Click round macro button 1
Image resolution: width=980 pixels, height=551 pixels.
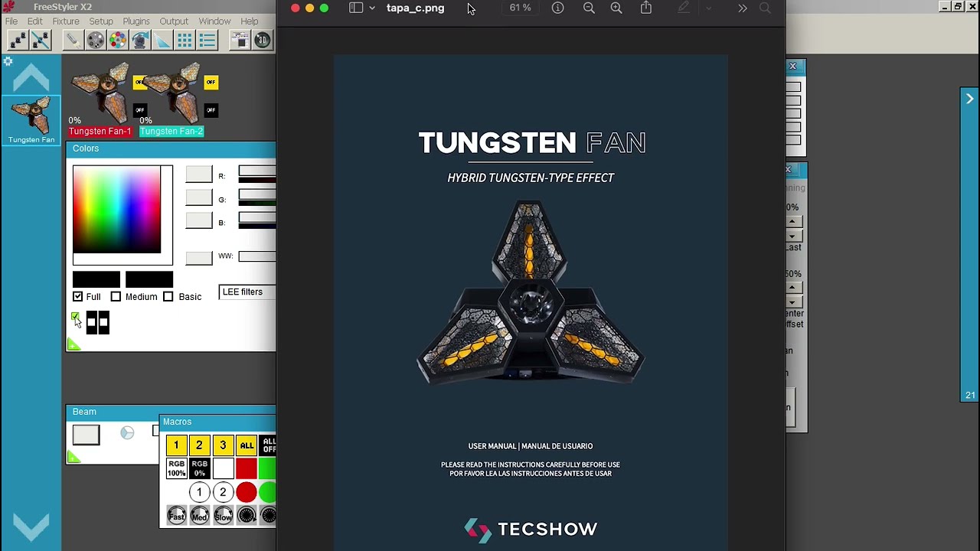point(199,492)
